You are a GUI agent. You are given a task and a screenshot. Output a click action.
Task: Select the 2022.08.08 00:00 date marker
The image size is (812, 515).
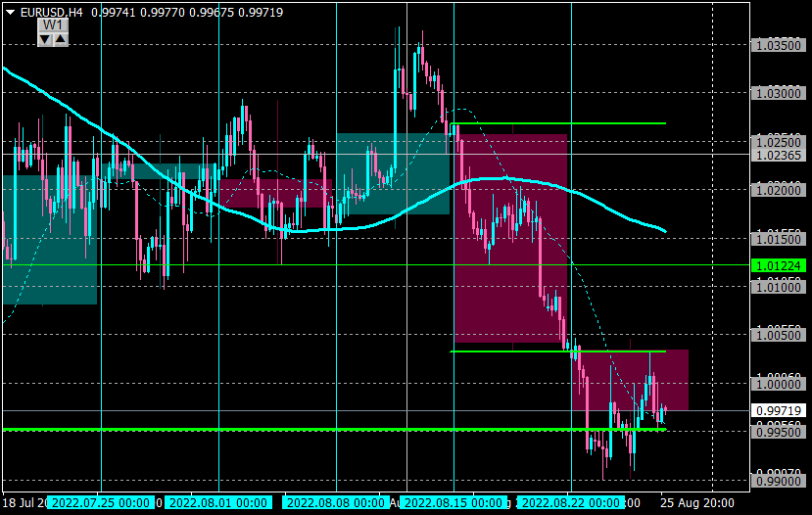[x=336, y=502]
